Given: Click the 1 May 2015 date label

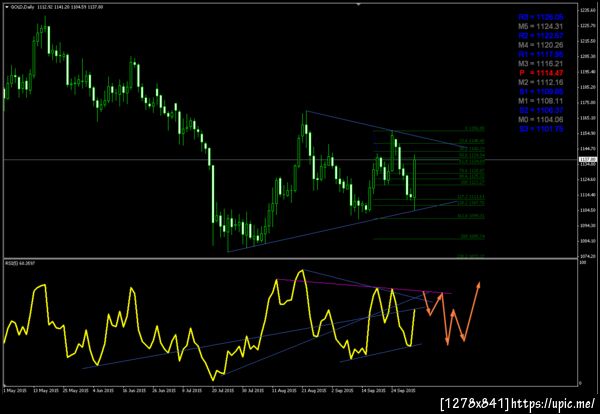Looking at the screenshot, I should point(14,391).
